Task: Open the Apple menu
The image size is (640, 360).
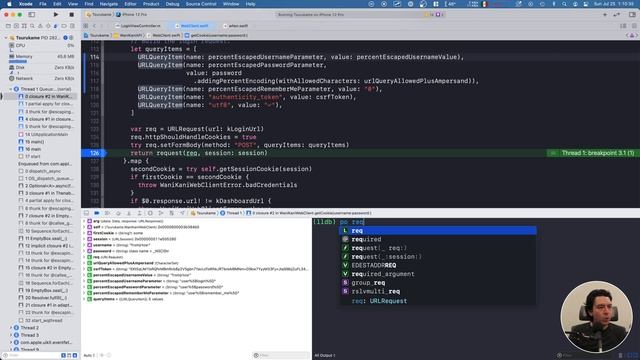Action: click(x=9, y=4)
